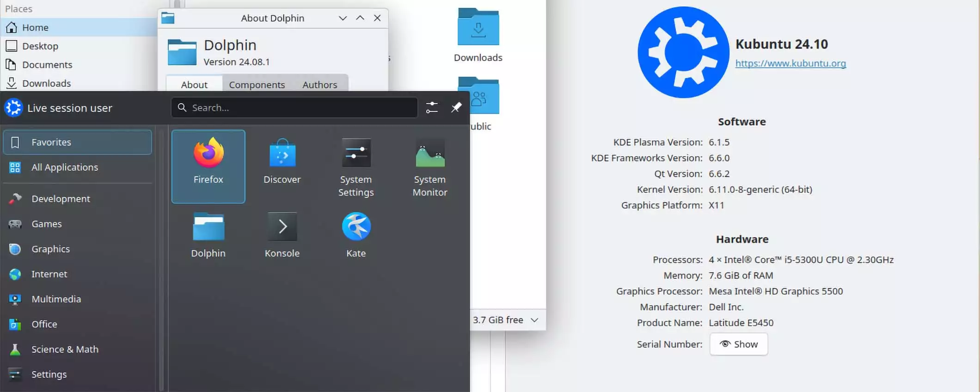980x392 pixels.
Task: Close the About Dolphin dialog
Action: (377, 18)
